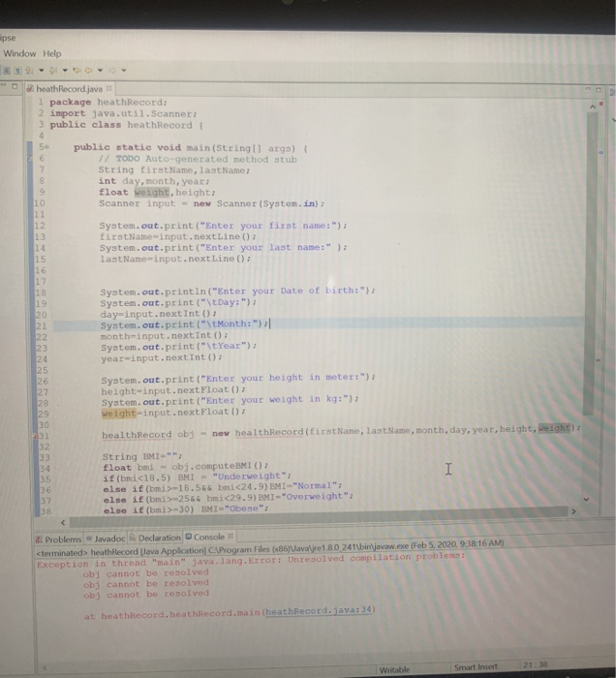Switch to the Declaration tab

[155, 538]
